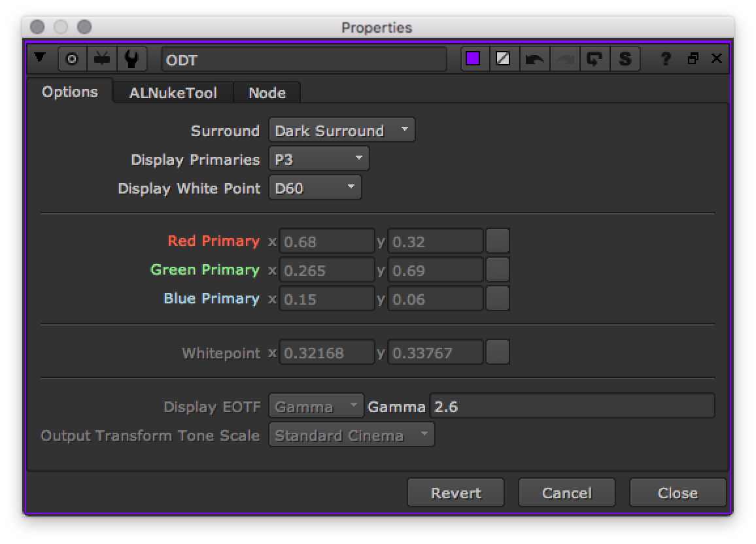This screenshot has height=544, width=756.
Task: Open the Display Primaries dropdown
Action: (318, 160)
